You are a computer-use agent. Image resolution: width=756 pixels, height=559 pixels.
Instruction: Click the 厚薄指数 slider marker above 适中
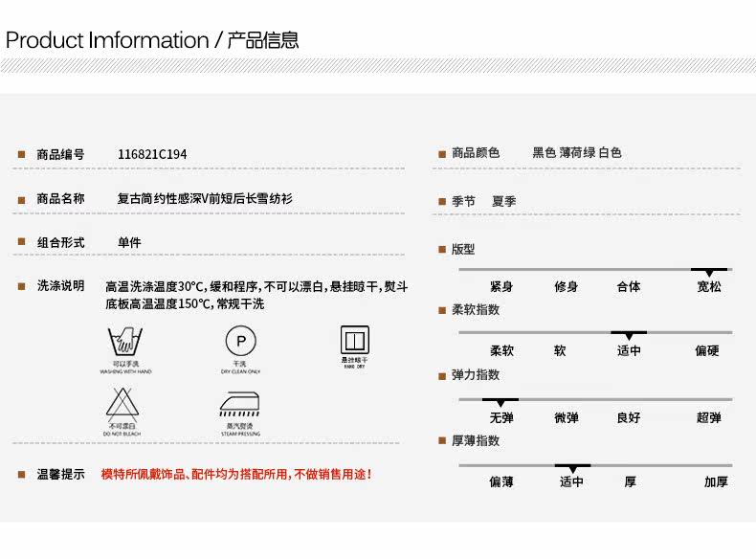click(572, 468)
